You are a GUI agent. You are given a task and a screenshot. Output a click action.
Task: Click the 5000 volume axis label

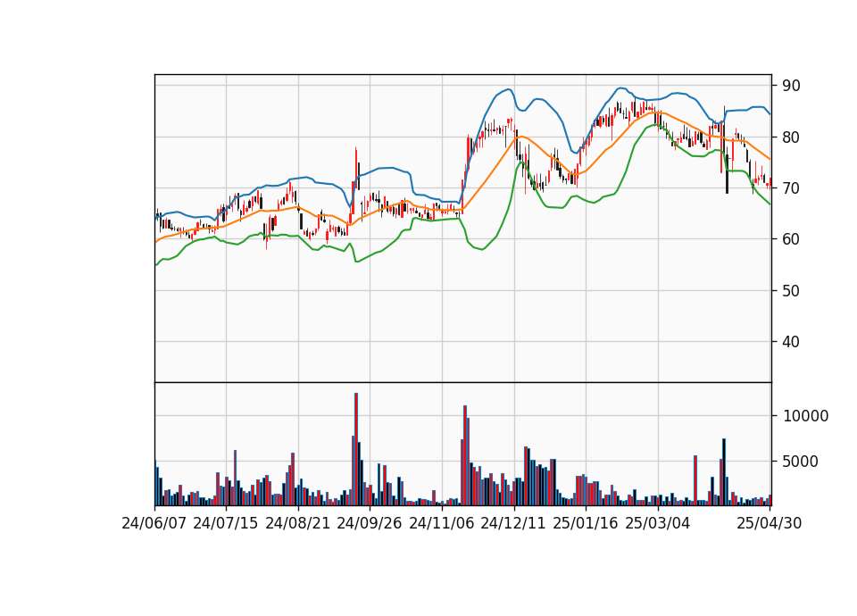click(x=801, y=462)
